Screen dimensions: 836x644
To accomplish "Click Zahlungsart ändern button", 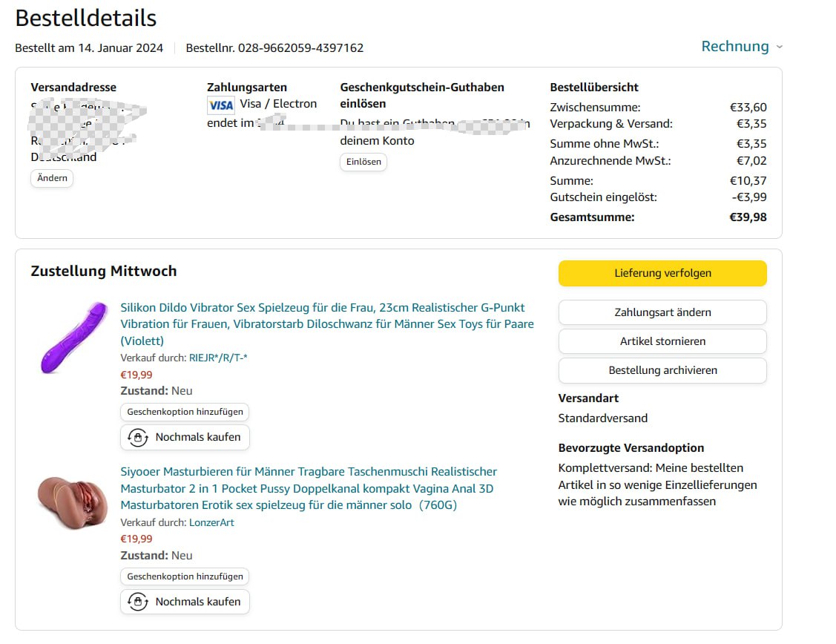I will pos(662,312).
